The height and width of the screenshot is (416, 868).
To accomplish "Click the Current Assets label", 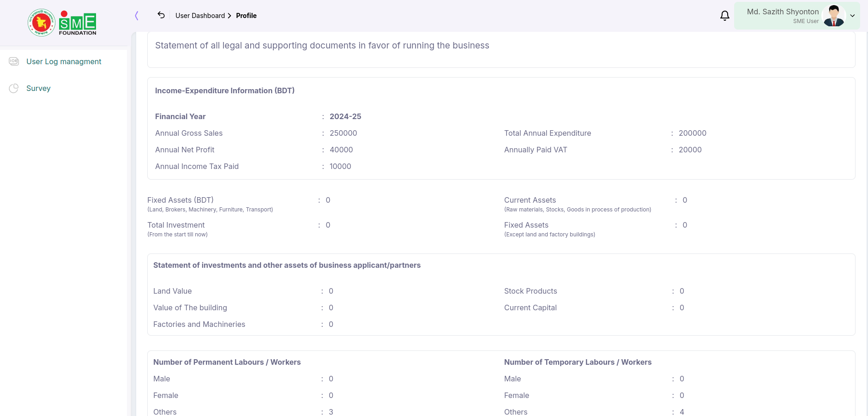I will [x=530, y=200].
